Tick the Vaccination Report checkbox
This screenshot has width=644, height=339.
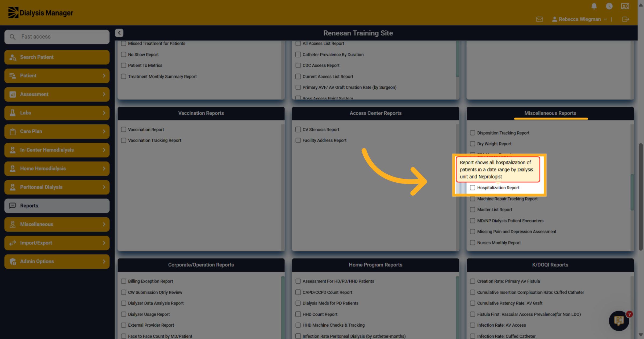tap(123, 129)
